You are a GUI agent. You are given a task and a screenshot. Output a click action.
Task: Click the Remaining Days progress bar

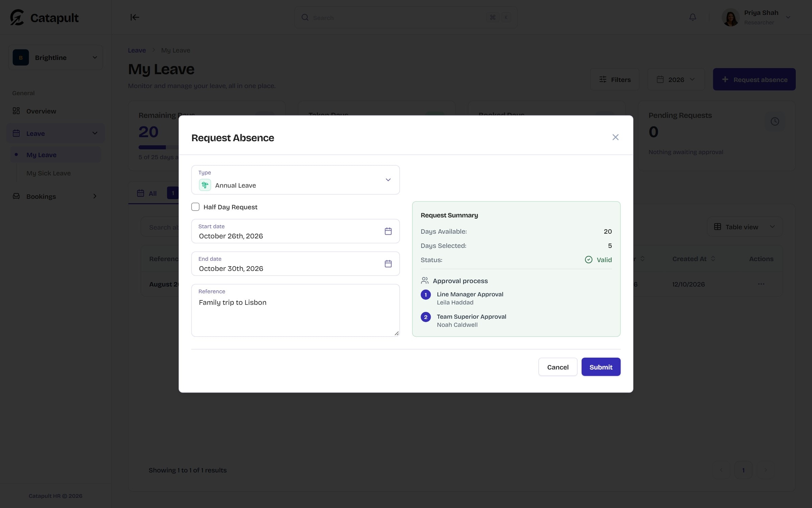tap(158, 147)
